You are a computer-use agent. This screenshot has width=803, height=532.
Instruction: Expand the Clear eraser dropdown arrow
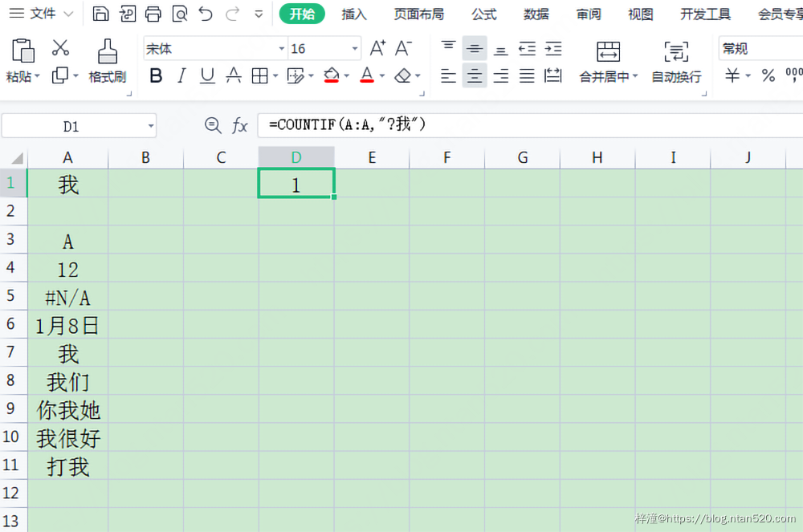(418, 76)
